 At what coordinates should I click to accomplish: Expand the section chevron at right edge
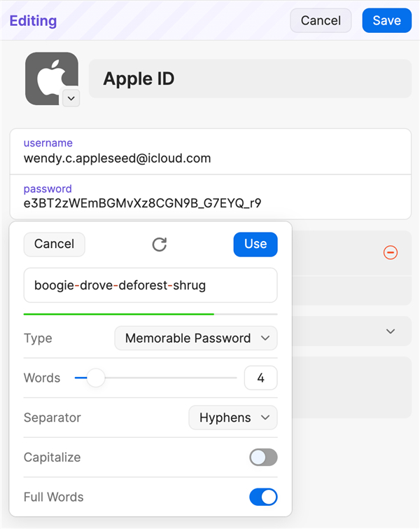coord(391,331)
